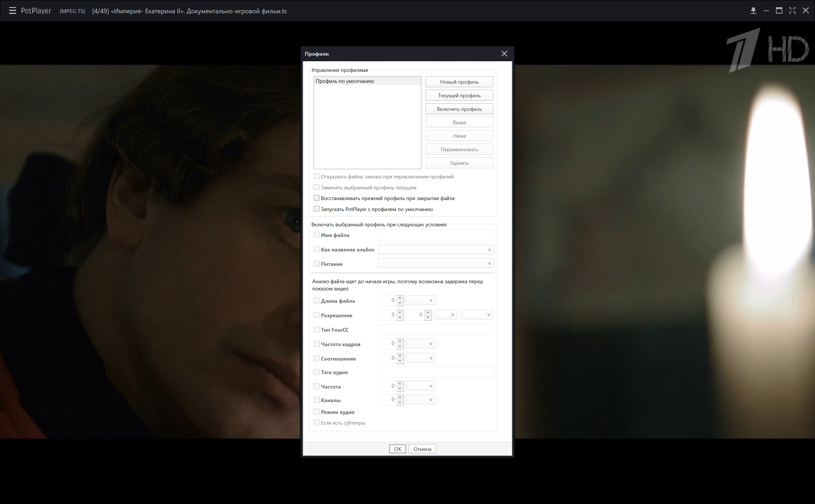Open the Соотношение comparison dropdown
This screenshot has height=504, width=815.
420,358
